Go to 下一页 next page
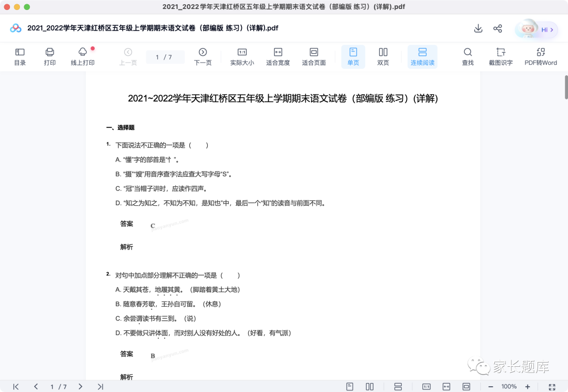This screenshot has width=568, height=392. coord(203,57)
